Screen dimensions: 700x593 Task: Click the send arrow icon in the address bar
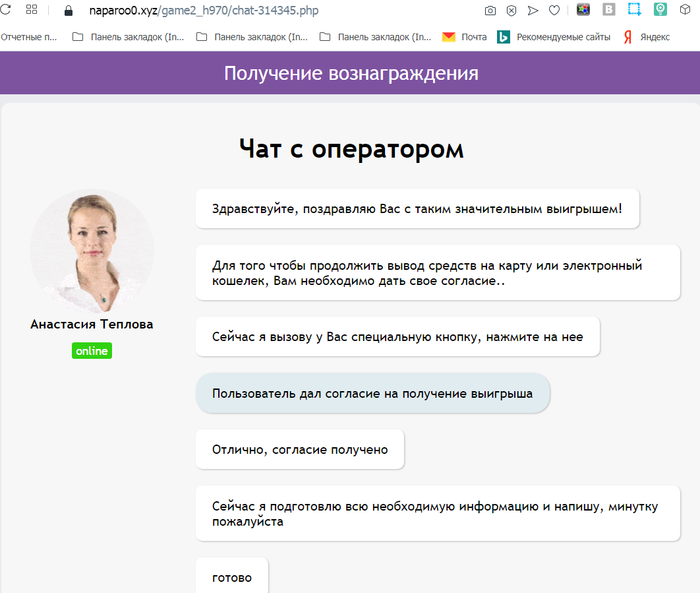pos(533,10)
